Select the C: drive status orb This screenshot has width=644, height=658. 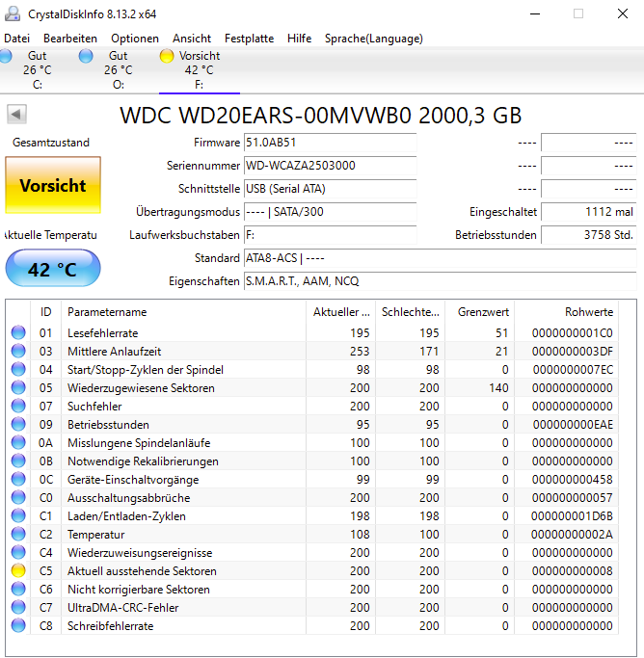[6, 56]
